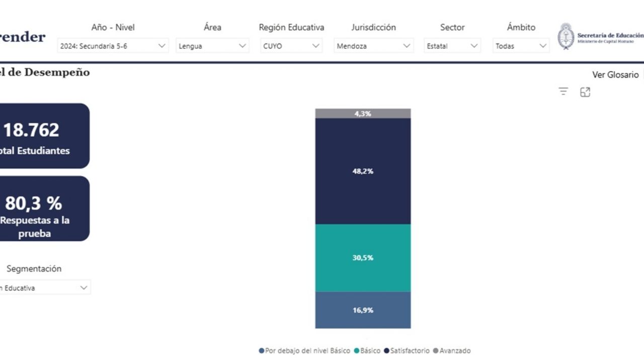The image size is (644, 362).
Task: Open the Jurisdicción dropdown showing Mendoza
Action: [x=373, y=46]
